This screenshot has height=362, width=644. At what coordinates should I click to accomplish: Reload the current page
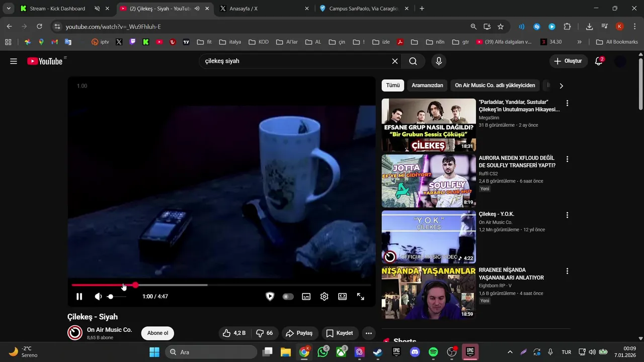39,27
